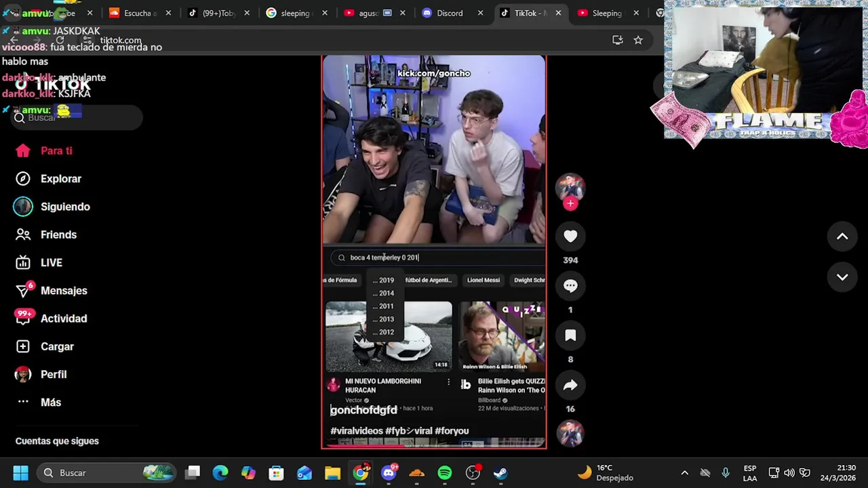Bookmark this page with star icon
The height and width of the screenshot is (488, 868).
pyautogui.click(x=638, y=40)
